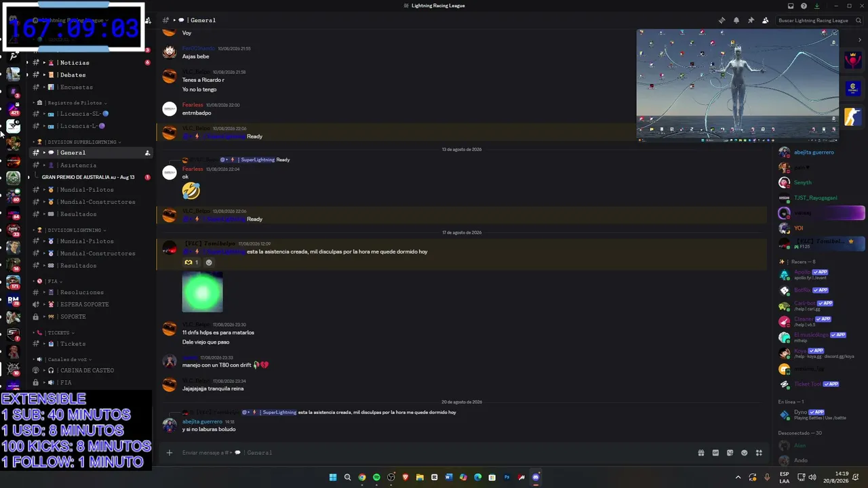Open the GIF picker
This screenshot has width=868, height=488.
[715, 453]
